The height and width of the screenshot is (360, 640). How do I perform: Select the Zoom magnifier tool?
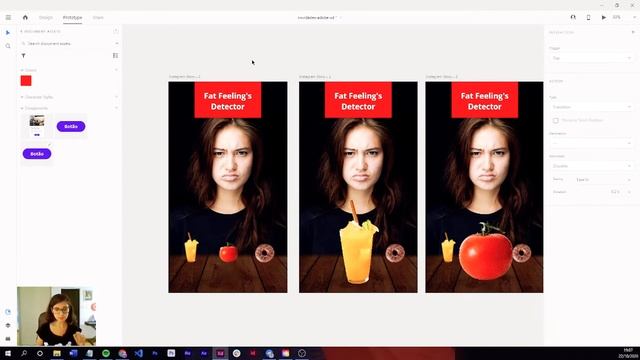coord(8,46)
